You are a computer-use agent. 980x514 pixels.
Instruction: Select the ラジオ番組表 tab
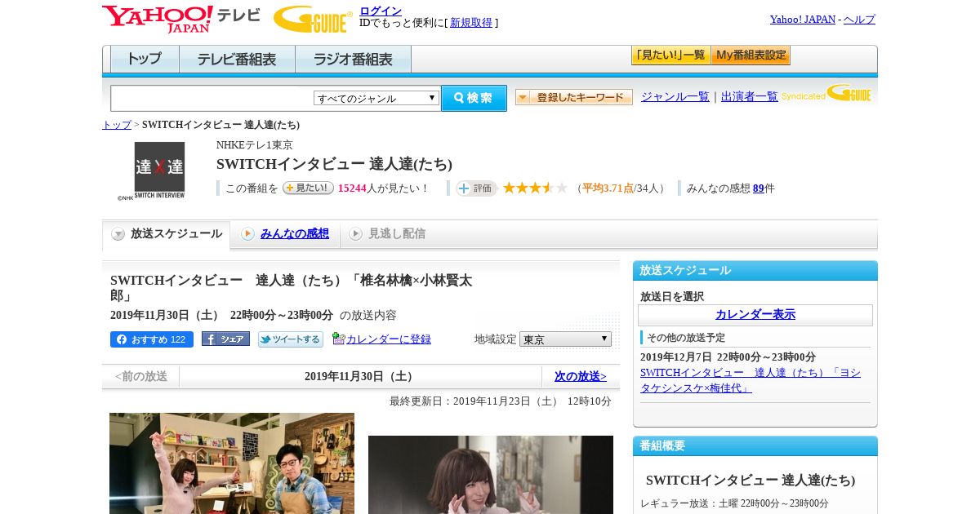click(353, 59)
